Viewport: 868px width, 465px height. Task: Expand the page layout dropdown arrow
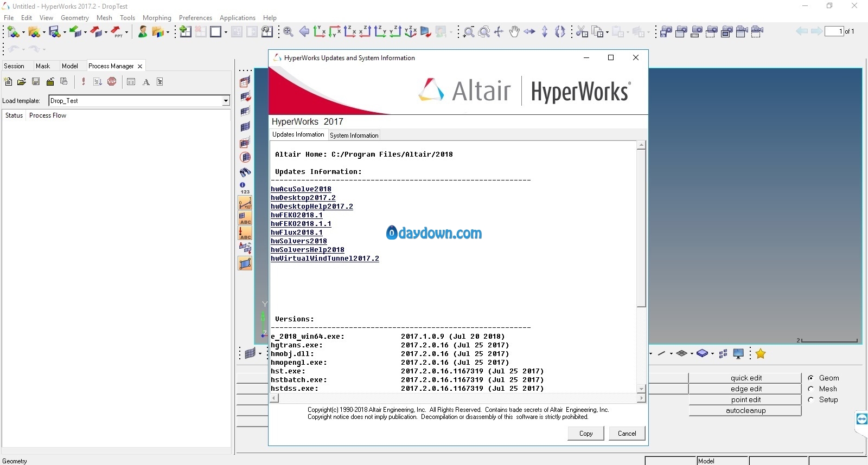point(226,33)
